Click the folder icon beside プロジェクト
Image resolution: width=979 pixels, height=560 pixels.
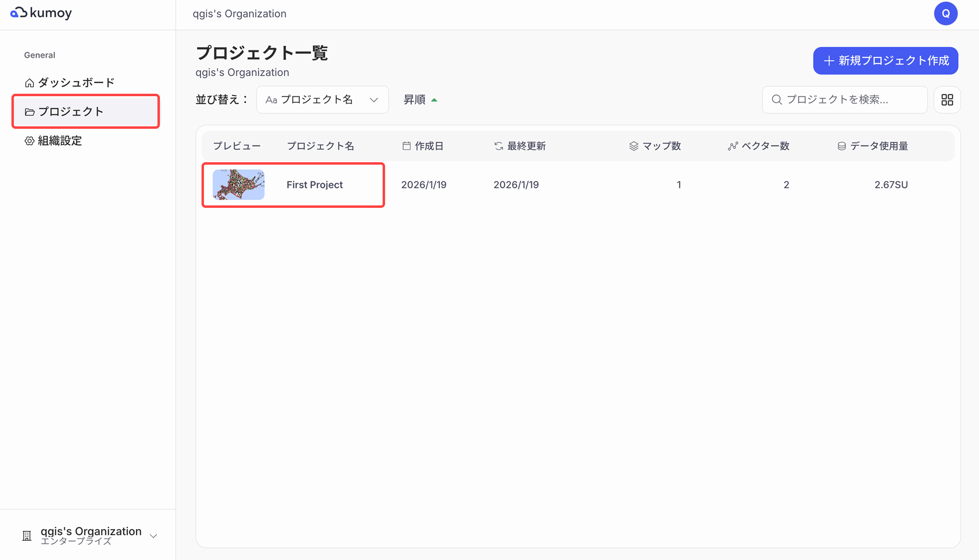[29, 112]
